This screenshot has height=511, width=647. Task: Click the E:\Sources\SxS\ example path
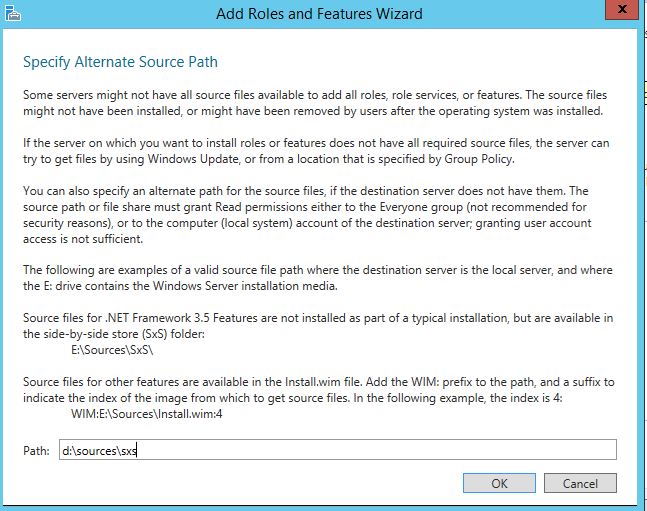pos(112,350)
